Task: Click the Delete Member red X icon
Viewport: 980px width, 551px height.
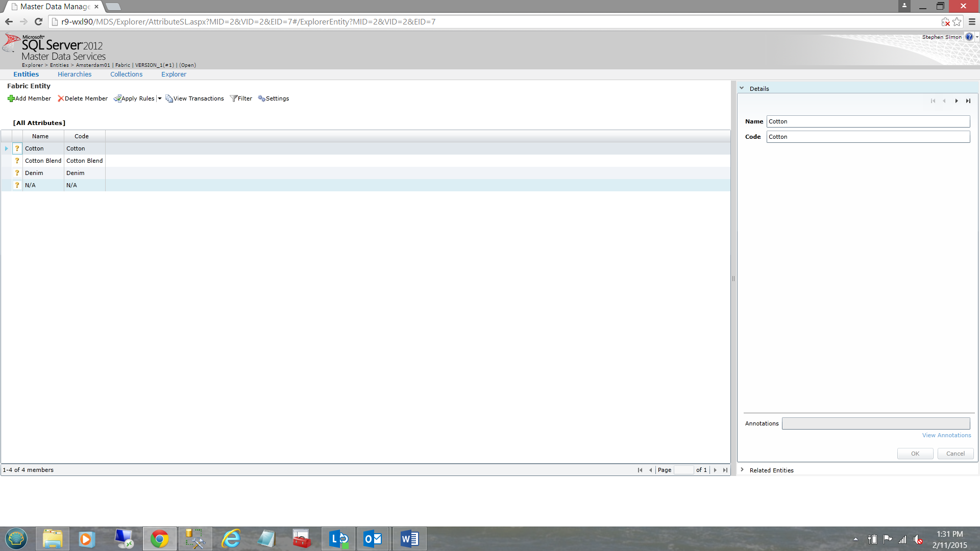Action: click(x=61, y=98)
